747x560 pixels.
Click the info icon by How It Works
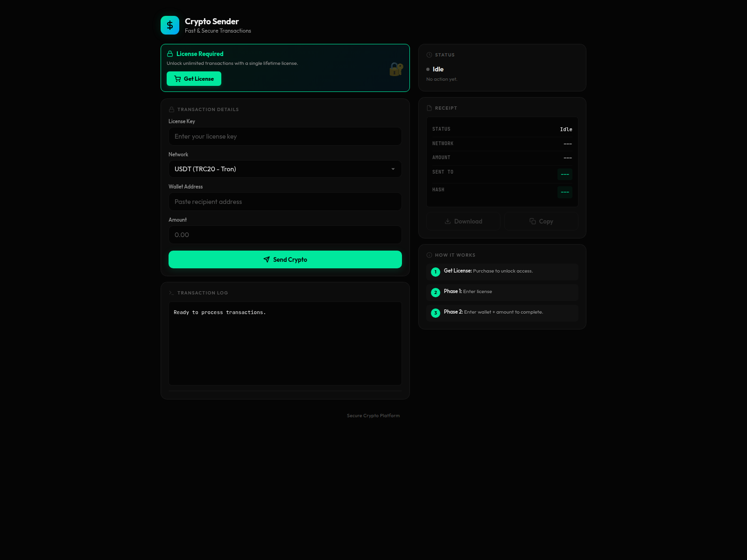[x=429, y=255]
